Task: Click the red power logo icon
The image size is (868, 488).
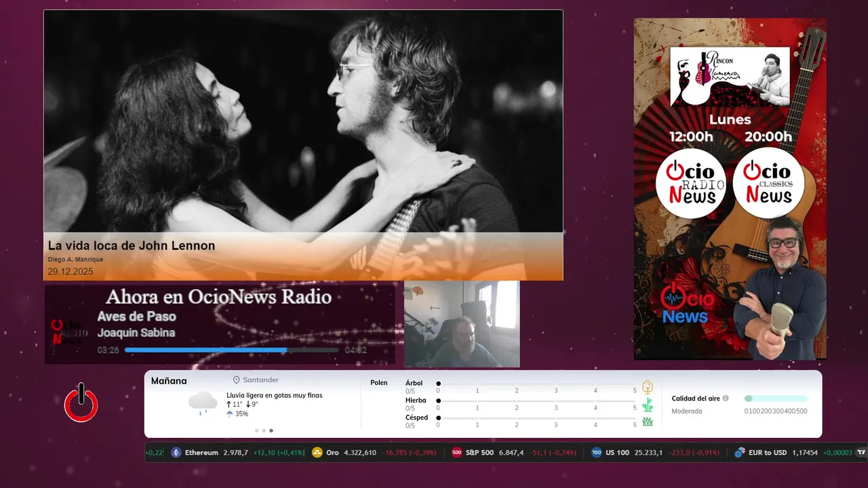Action: (81, 403)
